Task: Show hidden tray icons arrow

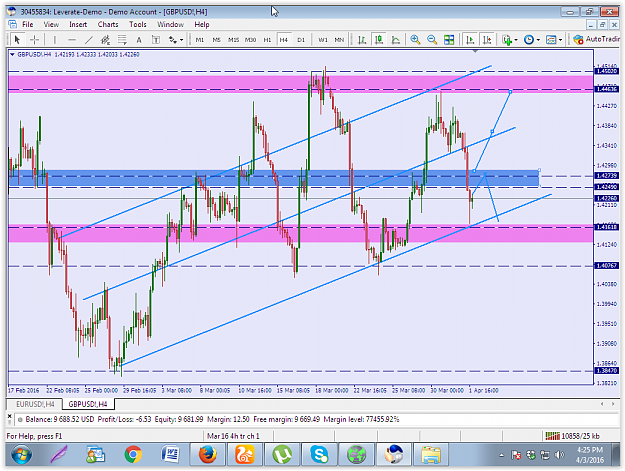Action: tap(501, 455)
